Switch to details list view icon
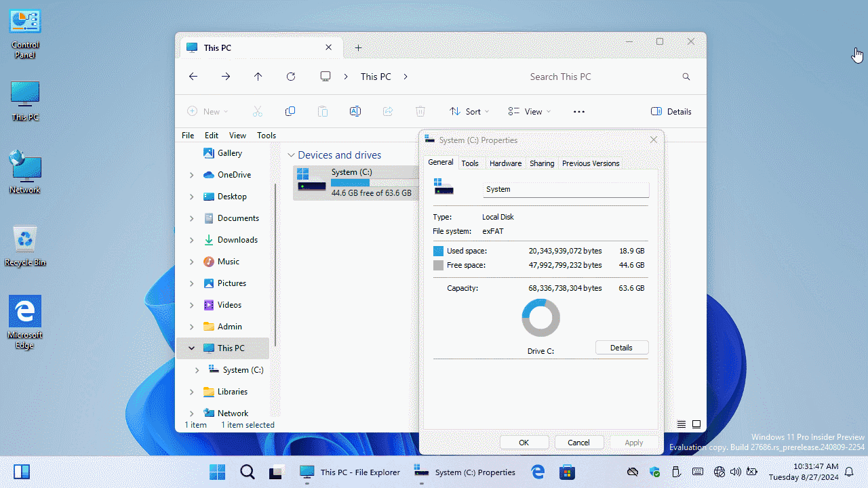This screenshot has width=868, height=488. point(682,424)
